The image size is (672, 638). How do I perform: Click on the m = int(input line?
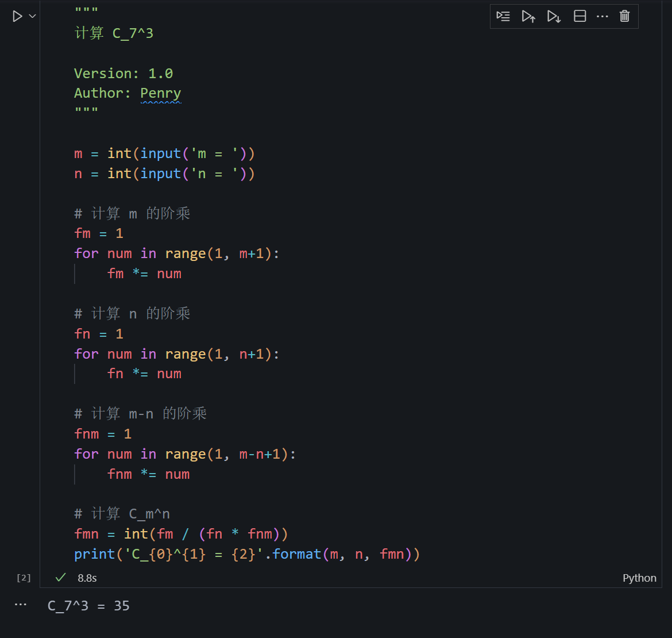pos(164,153)
